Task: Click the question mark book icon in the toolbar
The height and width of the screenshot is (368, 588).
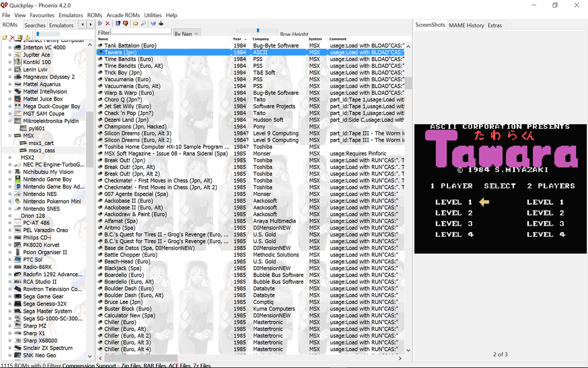Action: point(118,24)
